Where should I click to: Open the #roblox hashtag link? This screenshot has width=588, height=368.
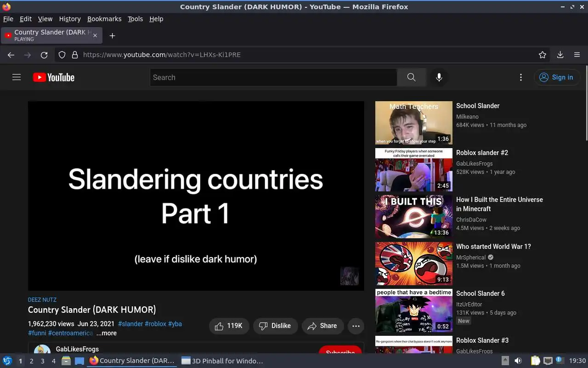tap(155, 324)
